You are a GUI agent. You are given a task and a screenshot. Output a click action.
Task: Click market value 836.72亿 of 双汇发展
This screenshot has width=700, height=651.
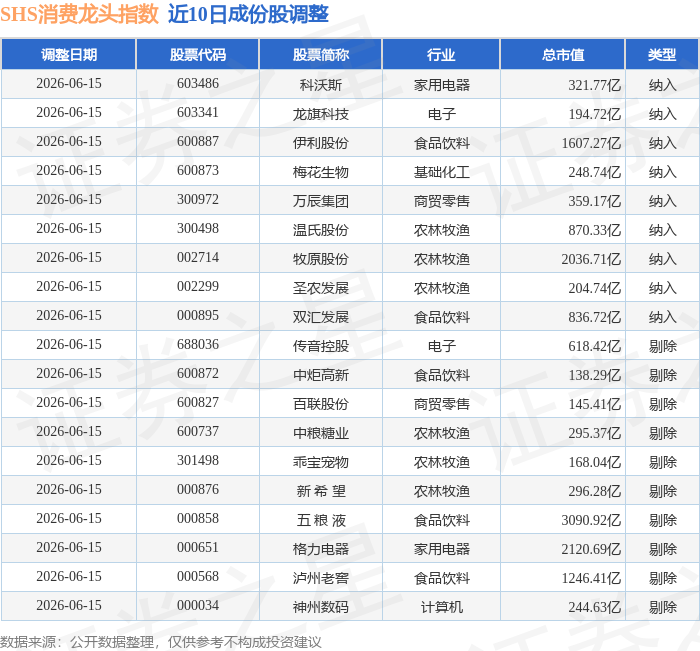594,317
